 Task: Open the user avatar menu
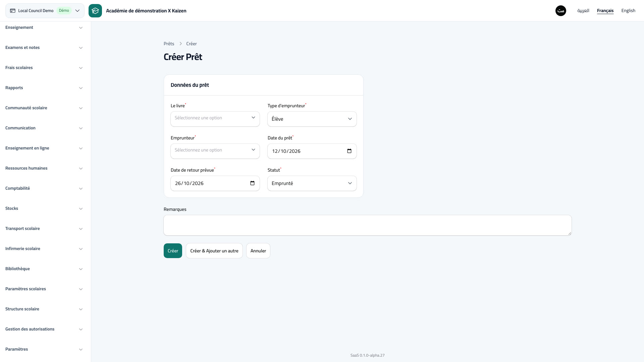[561, 11]
